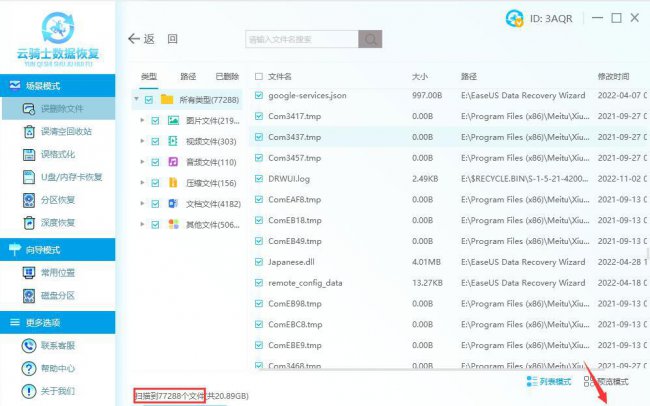Uncheck google-services.json file checkbox
650x406 pixels.
(259, 95)
